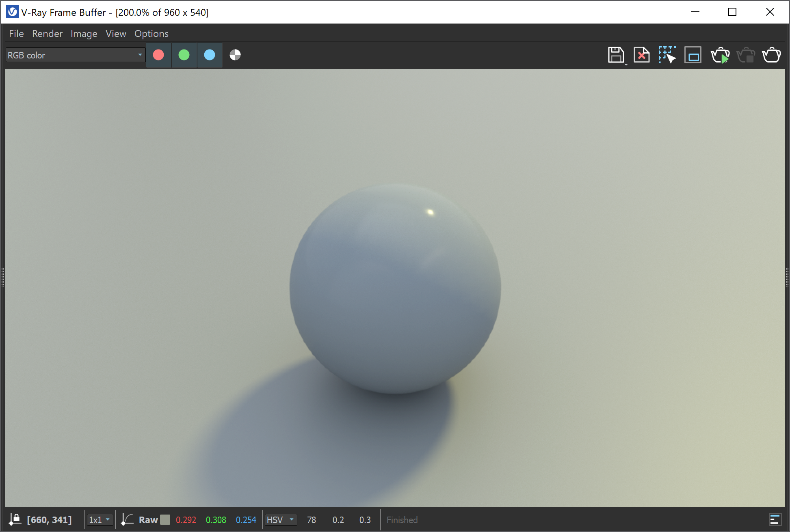Click the blue value 0.254
Viewport: 790px width, 532px height.
pyautogui.click(x=246, y=520)
